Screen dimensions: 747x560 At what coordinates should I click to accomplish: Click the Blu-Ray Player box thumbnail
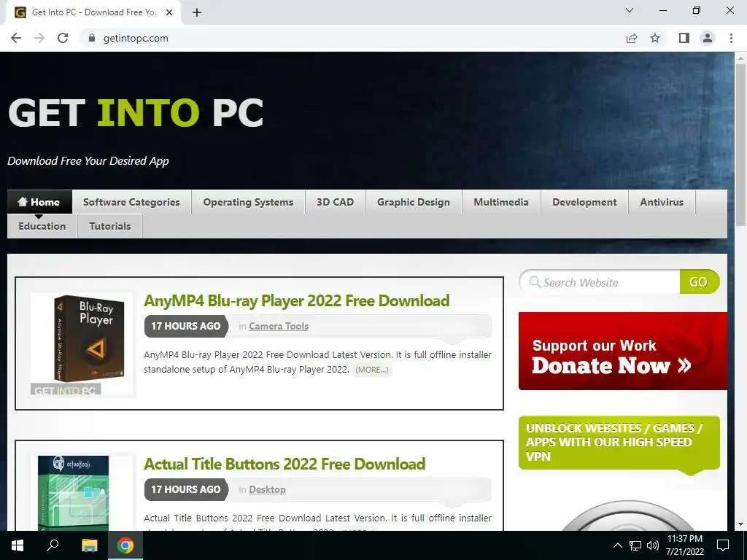coord(83,345)
